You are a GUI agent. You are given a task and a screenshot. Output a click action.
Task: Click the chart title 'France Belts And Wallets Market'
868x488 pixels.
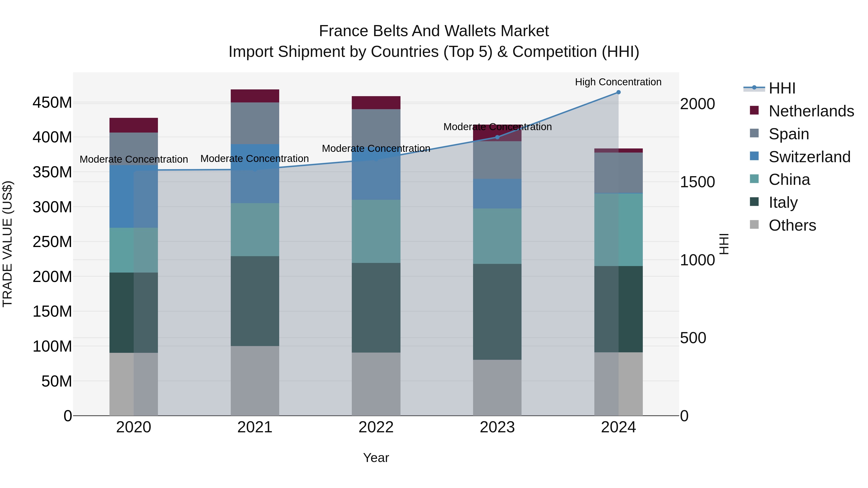click(x=434, y=31)
